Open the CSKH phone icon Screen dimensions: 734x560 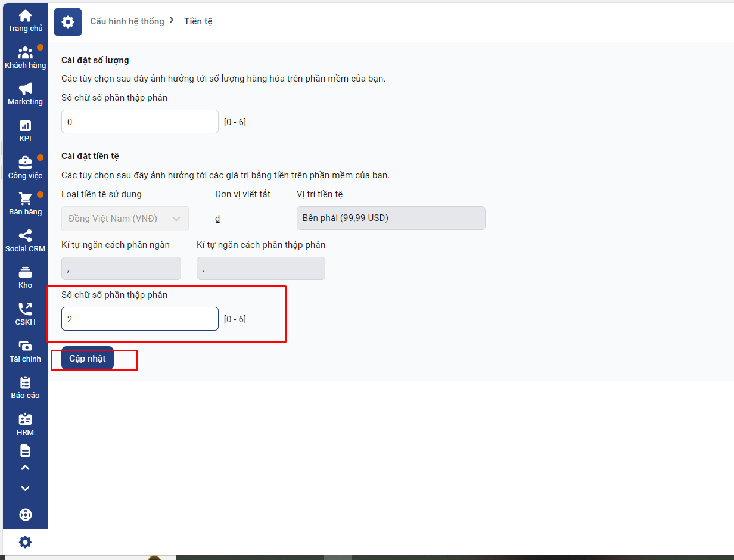25,309
